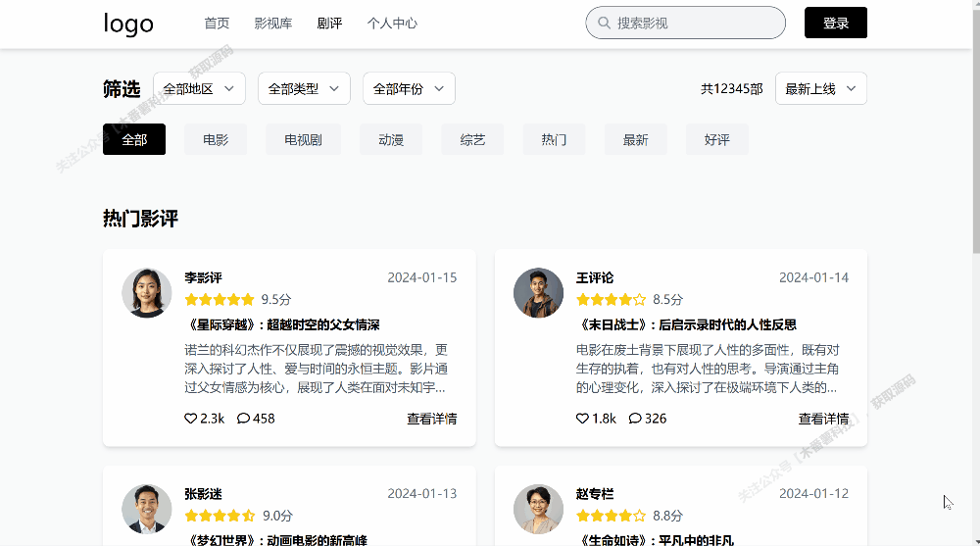Click the 8.8分 score
The height and width of the screenshot is (546, 980).
coord(668,516)
